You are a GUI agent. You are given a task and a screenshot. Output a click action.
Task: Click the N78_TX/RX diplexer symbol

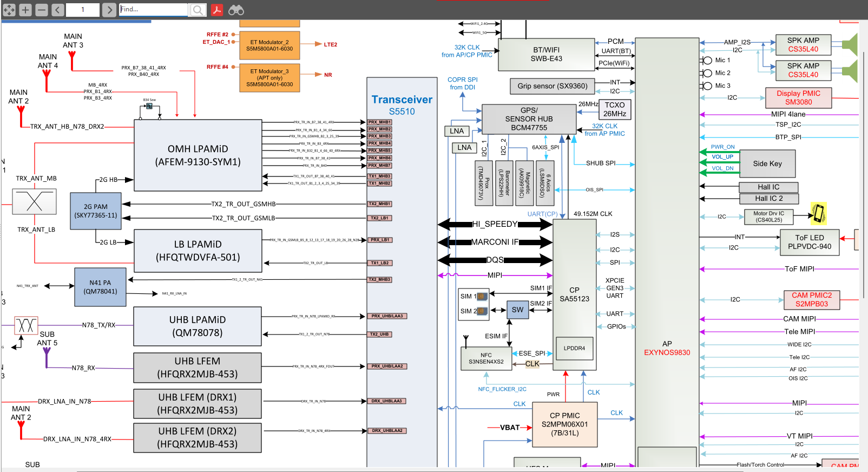(x=26, y=325)
